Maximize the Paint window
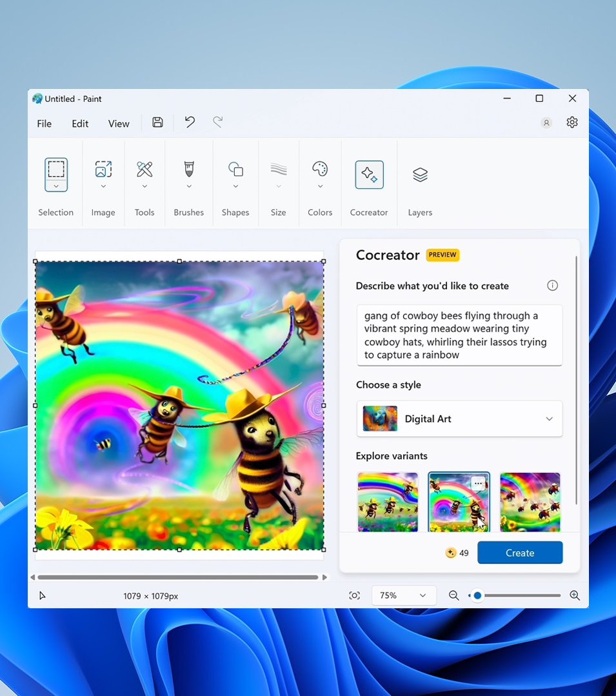This screenshot has width=616, height=696. coord(539,99)
